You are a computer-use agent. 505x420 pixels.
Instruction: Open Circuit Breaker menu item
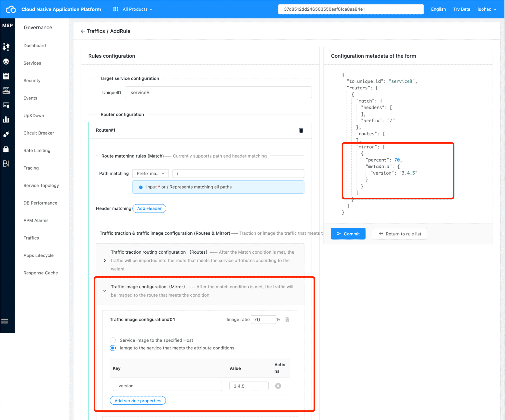[x=39, y=133]
